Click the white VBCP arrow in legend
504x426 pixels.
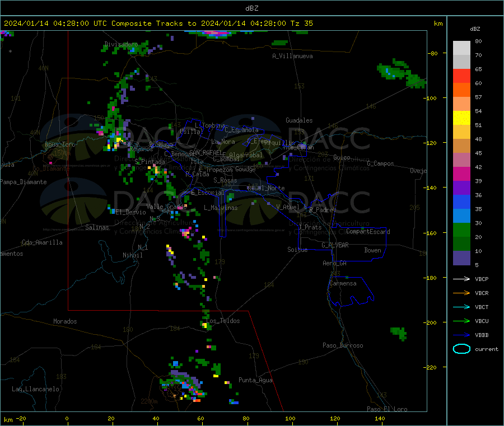point(461,279)
